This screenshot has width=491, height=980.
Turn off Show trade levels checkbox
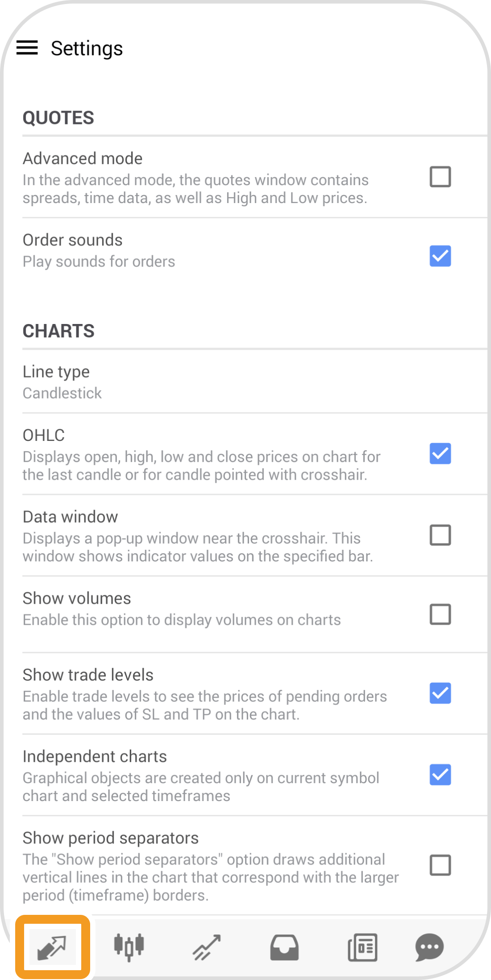(440, 693)
